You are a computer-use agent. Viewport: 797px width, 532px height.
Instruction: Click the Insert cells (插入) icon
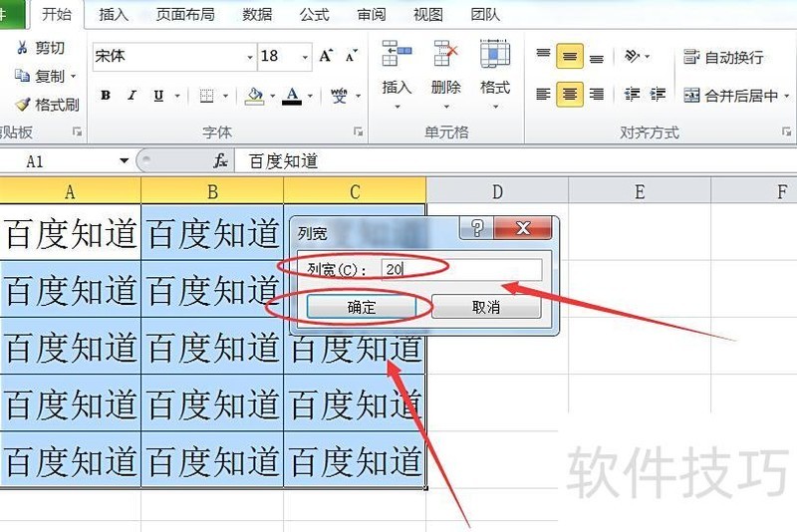pyautogui.click(x=397, y=54)
